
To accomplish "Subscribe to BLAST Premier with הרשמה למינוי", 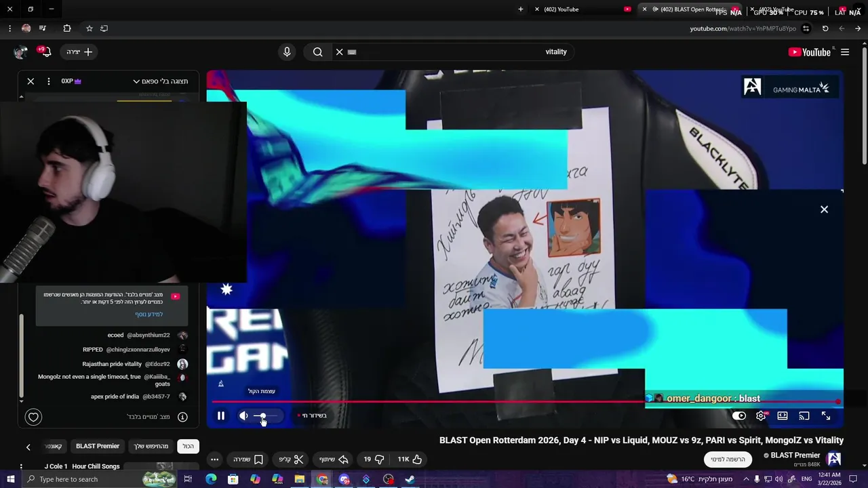I will pyautogui.click(x=728, y=459).
